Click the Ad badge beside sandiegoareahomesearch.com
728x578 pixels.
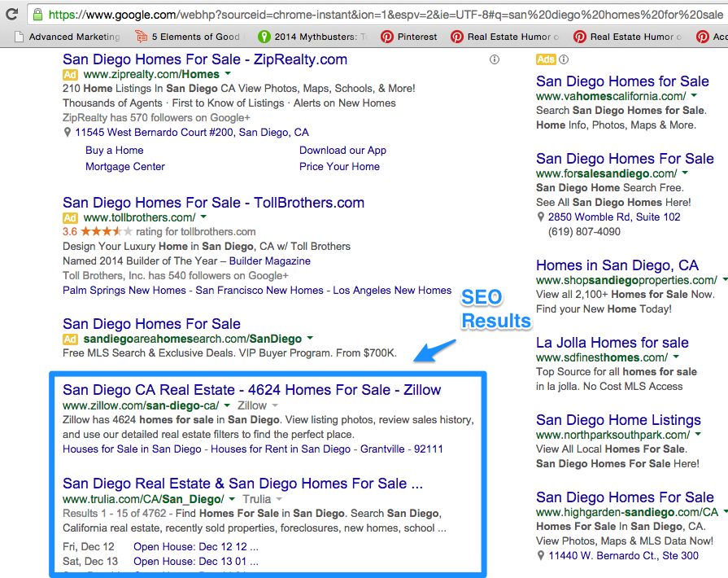(70, 339)
